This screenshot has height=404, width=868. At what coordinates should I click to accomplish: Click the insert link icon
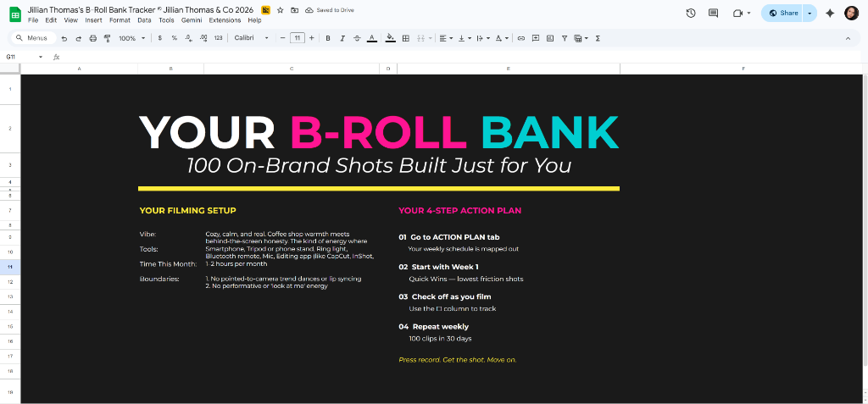coord(521,38)
